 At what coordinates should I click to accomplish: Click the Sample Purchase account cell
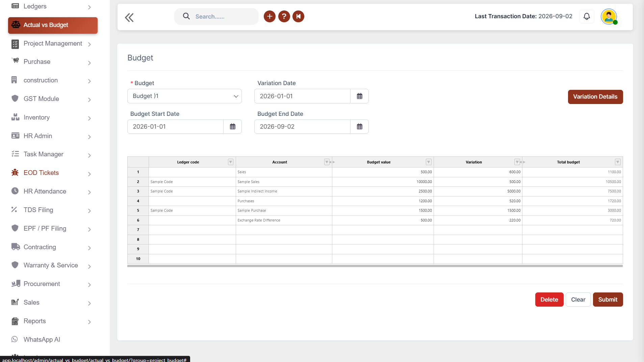(284, 210)
